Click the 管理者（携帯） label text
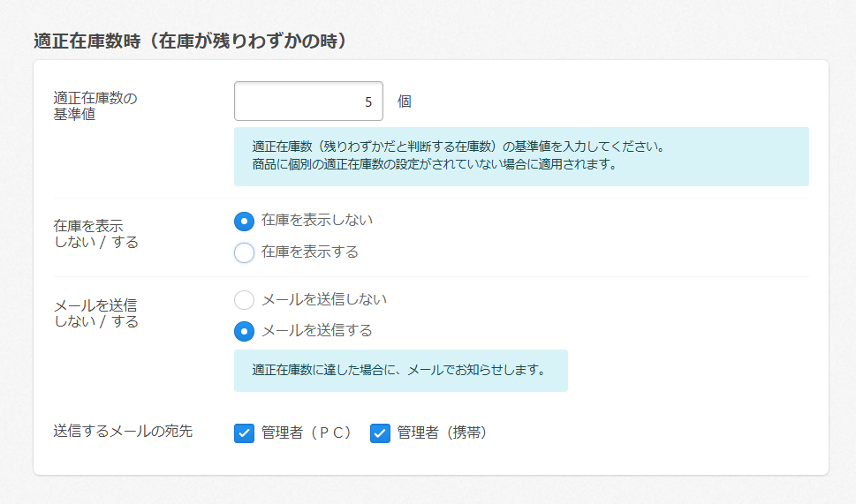Image resolution: width=856 pixels, height=504 pixels. click(442, 433)
